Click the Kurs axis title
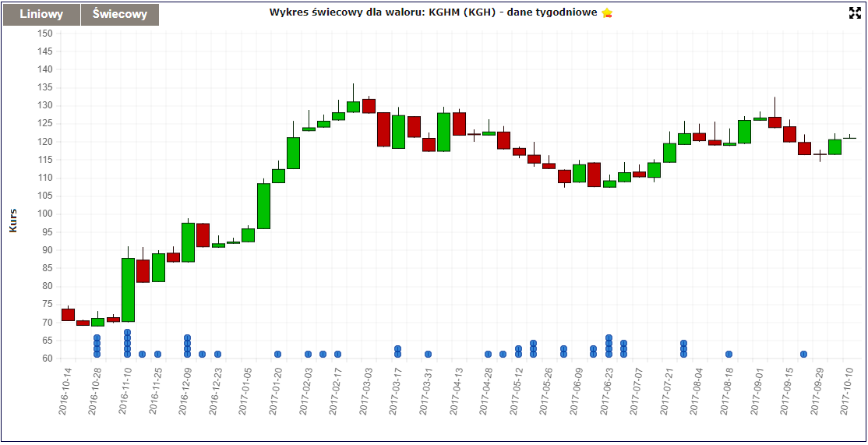The height and width of the screenshot is (445, 868). click(13, 221)
